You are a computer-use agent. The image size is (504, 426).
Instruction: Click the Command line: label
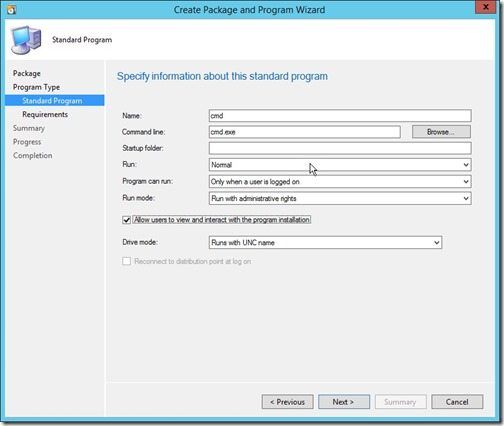pyautogui.click(x=143, y=132)
